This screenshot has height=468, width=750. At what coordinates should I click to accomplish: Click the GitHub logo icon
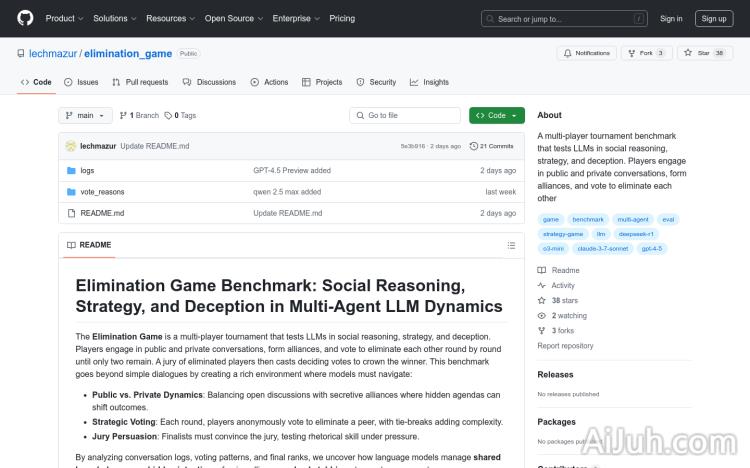point(25,18)
